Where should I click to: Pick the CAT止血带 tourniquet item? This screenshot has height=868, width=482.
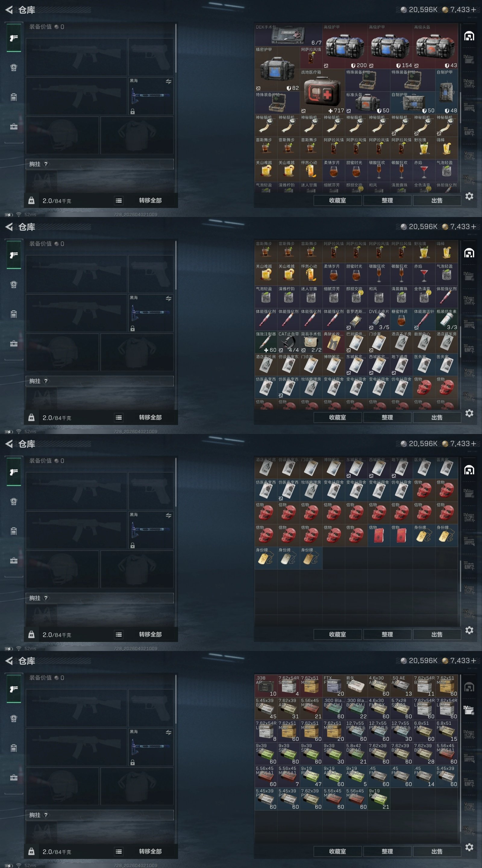point(288,342)
